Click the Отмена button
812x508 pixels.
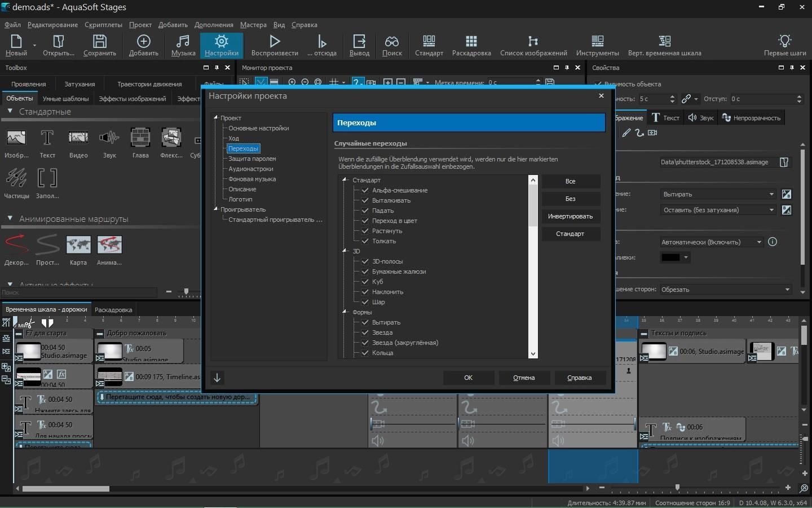[x=524, y=378]
